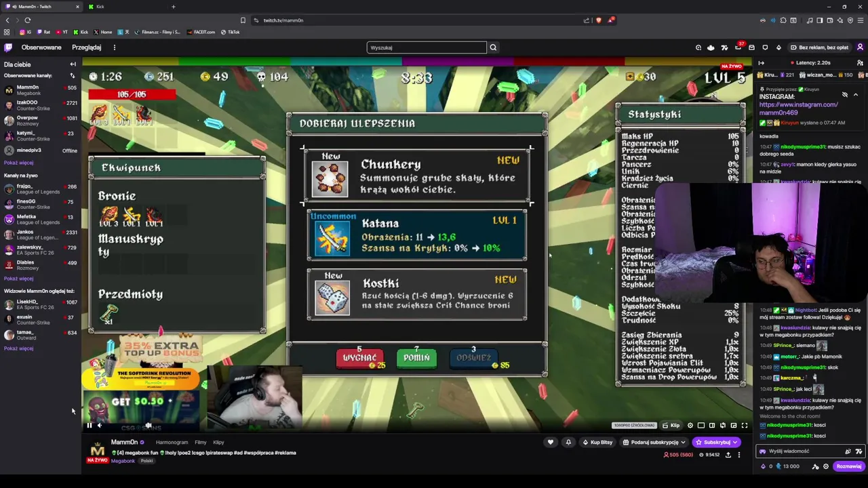Viewport: 868px width, 488px height.
Task: Open a new browser tab
Action: click(173, 7)
